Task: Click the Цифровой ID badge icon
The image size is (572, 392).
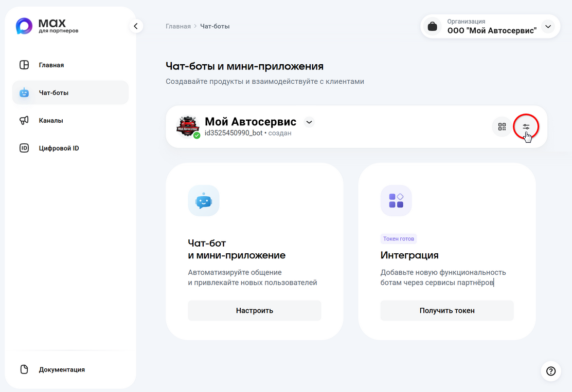Action: coord(24,148)
